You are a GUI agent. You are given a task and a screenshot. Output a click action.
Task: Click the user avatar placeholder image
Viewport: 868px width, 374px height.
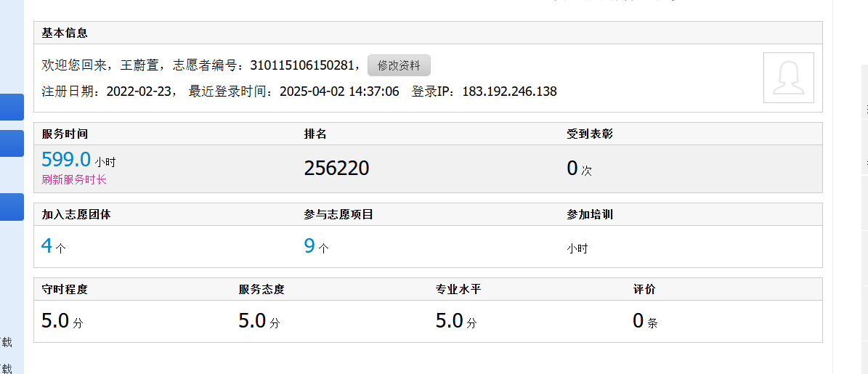[788, 78]
